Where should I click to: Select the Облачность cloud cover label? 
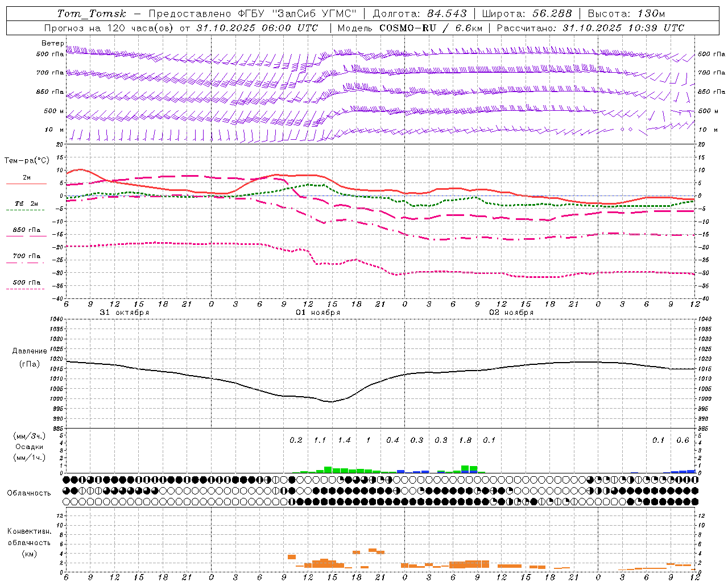point(29,493)
